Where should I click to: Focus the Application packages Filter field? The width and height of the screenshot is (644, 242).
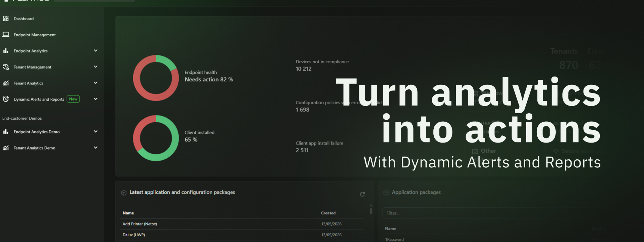pyautogui.click(x=486, y=213)
